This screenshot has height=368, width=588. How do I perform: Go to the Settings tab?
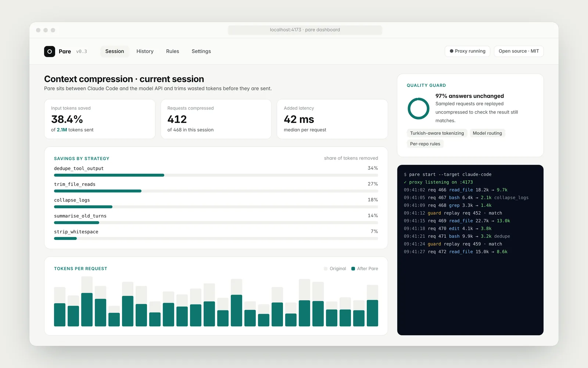[201, 52]
